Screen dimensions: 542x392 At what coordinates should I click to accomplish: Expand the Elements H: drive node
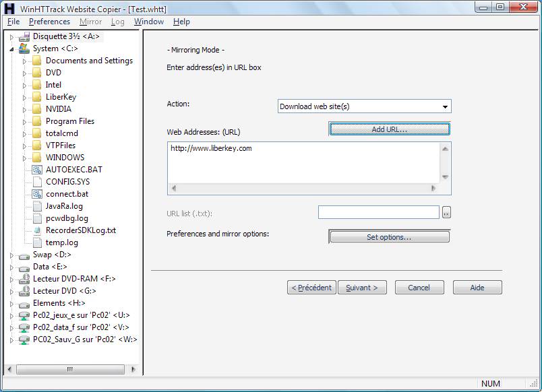point(11,304)
